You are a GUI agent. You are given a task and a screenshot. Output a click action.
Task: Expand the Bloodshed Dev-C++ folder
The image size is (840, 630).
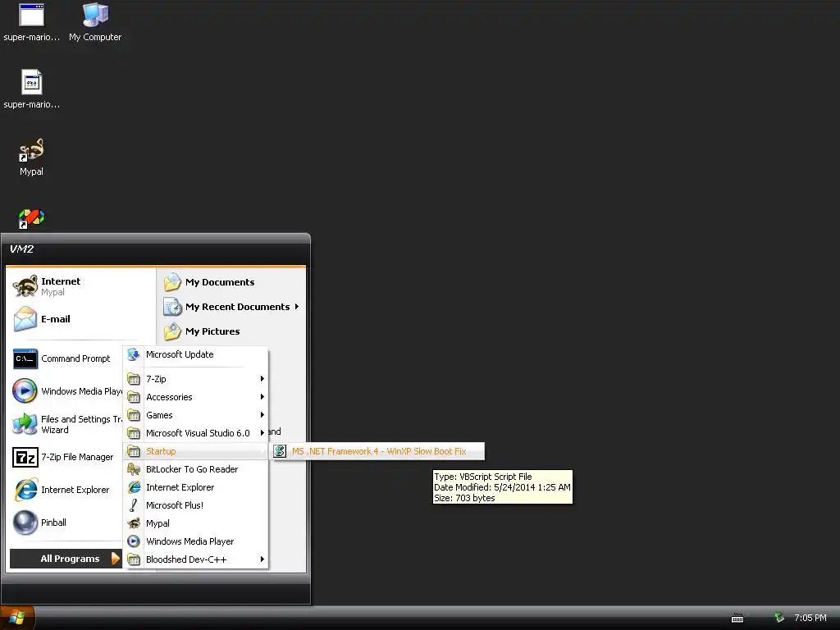[195, 559]
